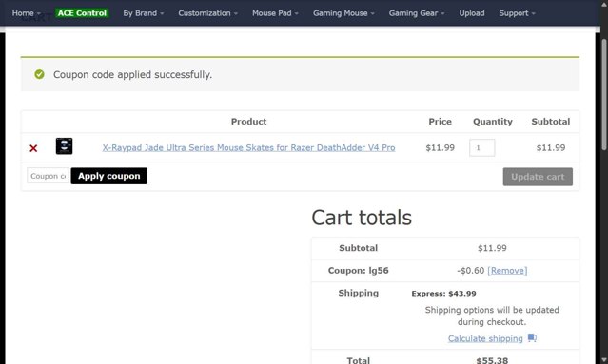
Task: Click the Apply coupon button
Action: pyautogui.click(x=109, y=176)
